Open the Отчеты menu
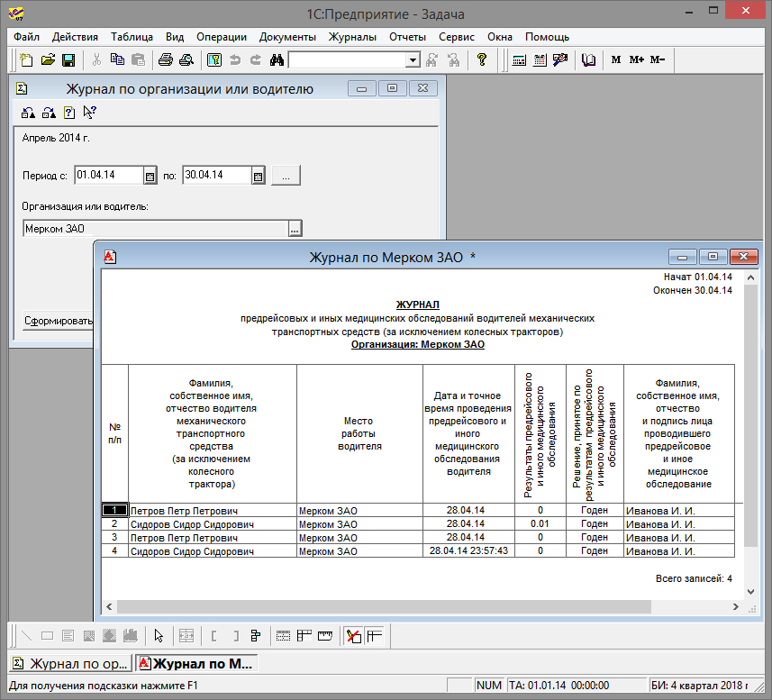This screenshot has width=772, height=700. pos(407,37)
